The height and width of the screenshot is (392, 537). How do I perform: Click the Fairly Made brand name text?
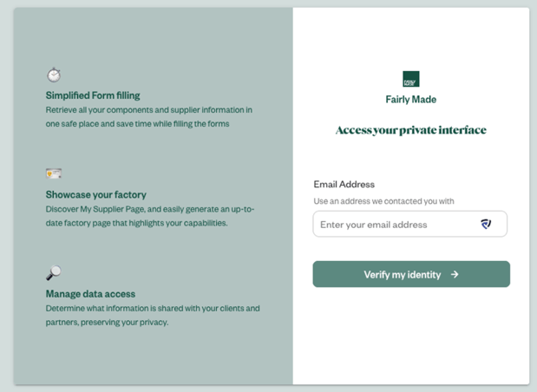coord(411,100)
